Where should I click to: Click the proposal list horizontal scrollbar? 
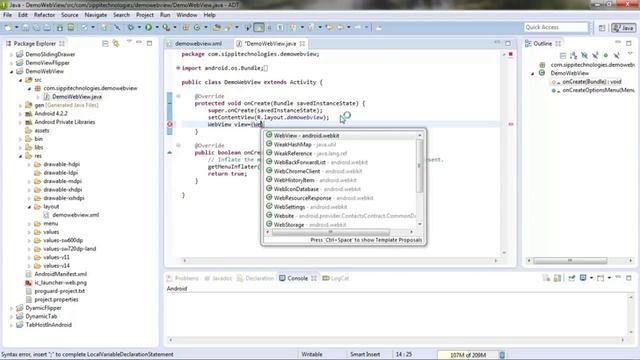pyautogui.click(x=331, y=232)
